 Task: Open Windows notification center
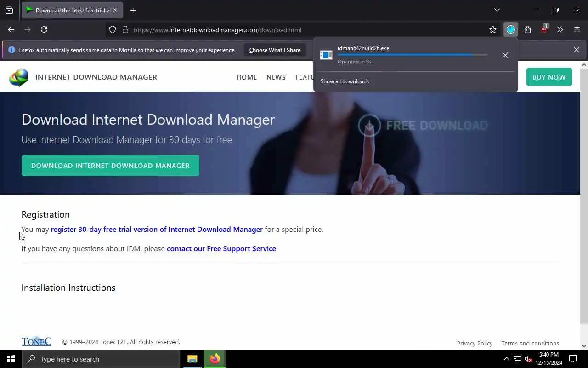tap(573, 359)
